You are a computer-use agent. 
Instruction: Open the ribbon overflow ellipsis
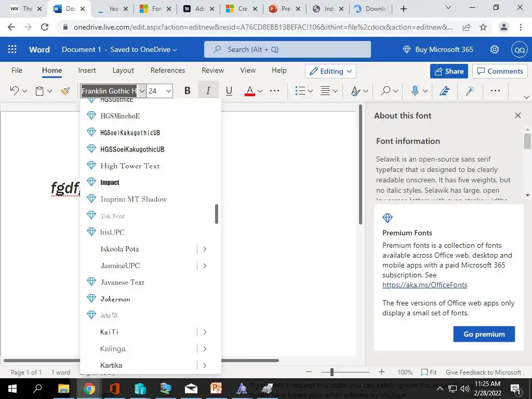495,90
